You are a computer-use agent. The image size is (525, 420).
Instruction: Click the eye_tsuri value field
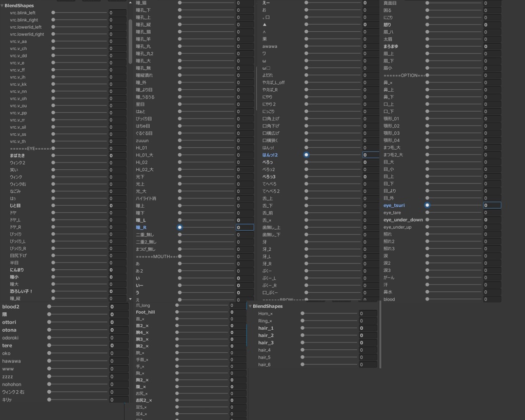coord(492,205)
